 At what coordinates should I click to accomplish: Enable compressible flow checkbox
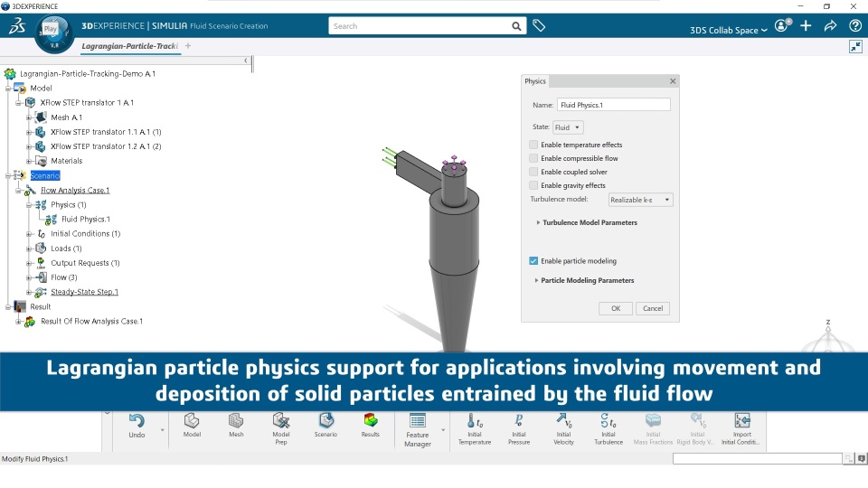533,158
